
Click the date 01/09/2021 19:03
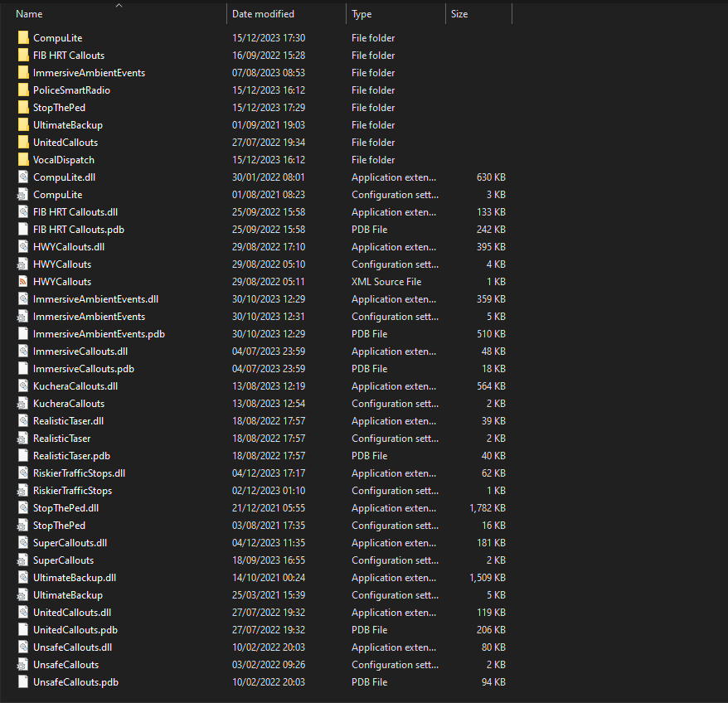tap(269, 125)
